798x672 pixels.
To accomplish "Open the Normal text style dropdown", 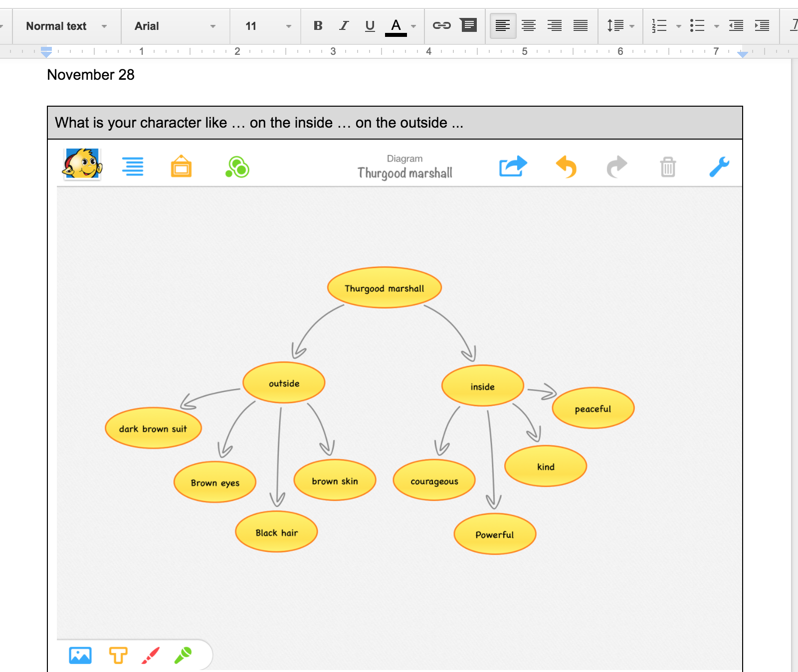I will (66, 26).
